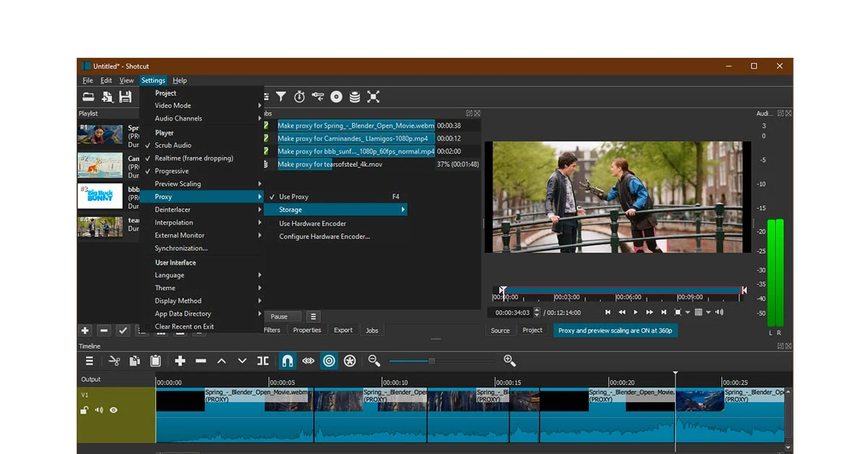Toggle snapping magnet in the timeline
868x454 pixels.
pos(287,361)
